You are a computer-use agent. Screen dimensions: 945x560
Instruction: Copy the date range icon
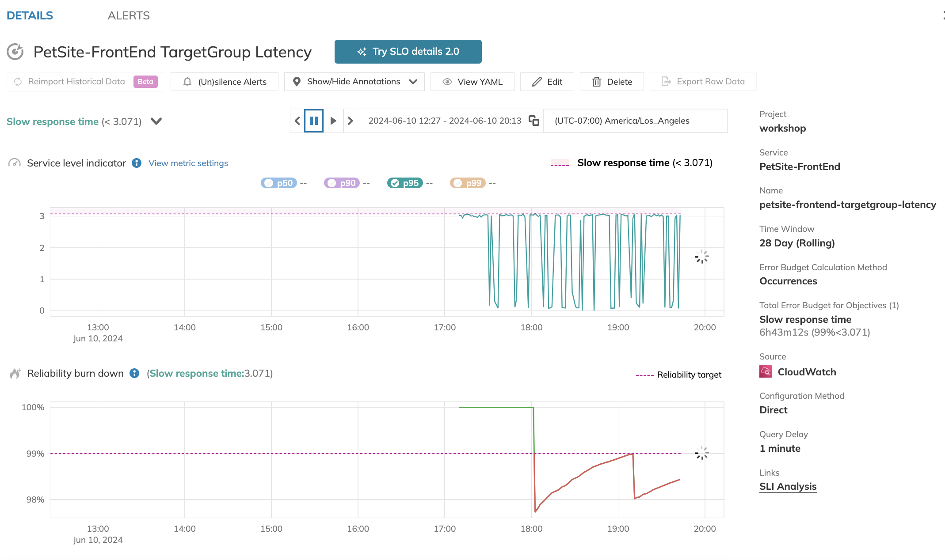[534, 121]
